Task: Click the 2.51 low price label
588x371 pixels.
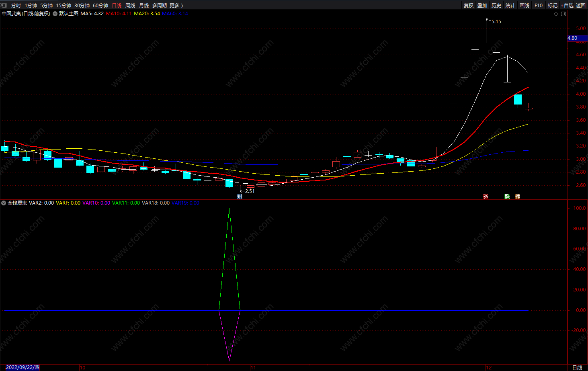Action: coord(250,191)
